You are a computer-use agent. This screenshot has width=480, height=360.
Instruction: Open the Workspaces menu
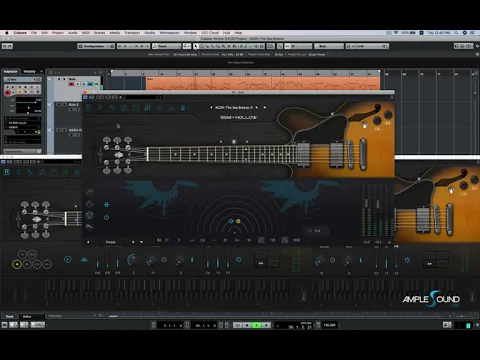pyautogui.click(x=169, y=33)
